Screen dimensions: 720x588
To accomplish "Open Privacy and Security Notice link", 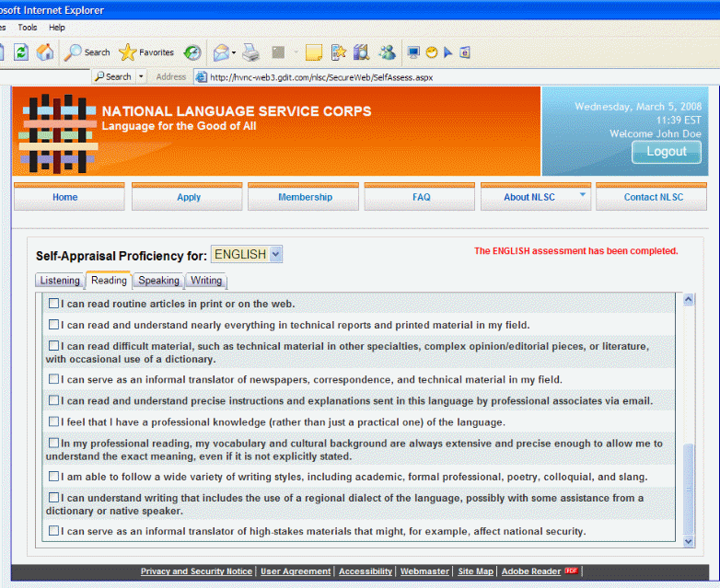I will tap(196, 571).
